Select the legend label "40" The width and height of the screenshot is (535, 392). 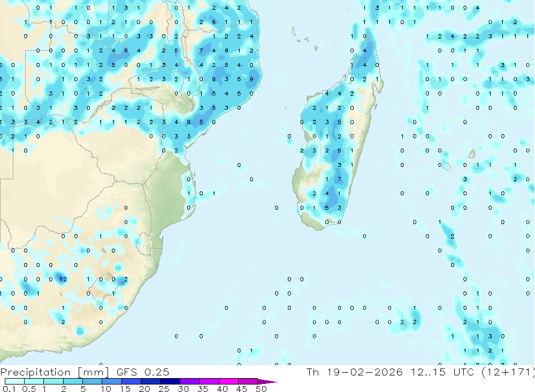[x=223, y=389]
